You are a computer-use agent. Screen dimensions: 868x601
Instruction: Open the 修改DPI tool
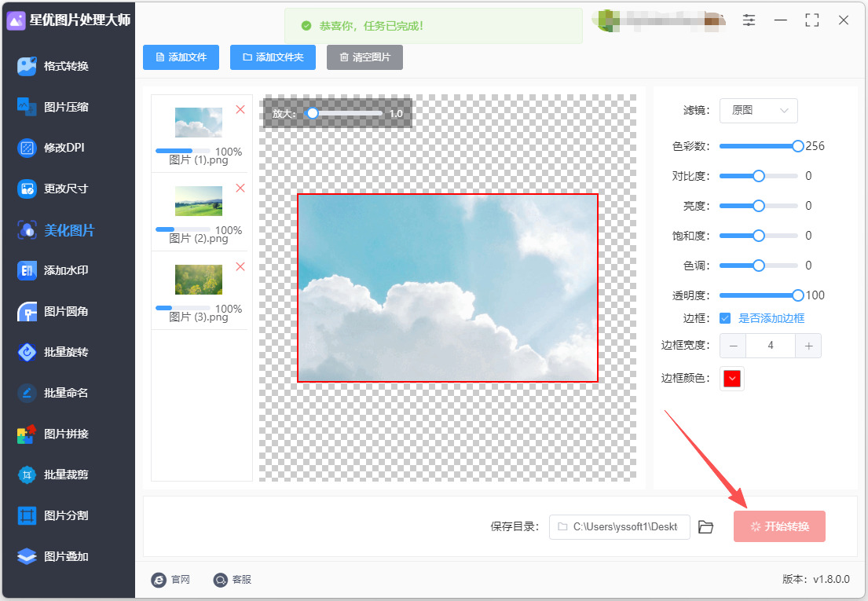point(51,148)
